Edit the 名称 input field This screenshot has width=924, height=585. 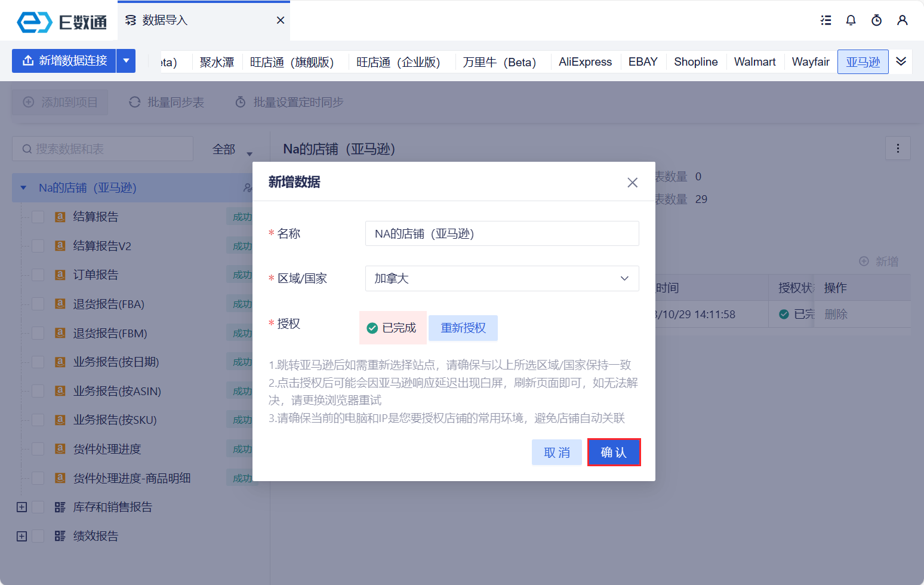tap(502, 233)
